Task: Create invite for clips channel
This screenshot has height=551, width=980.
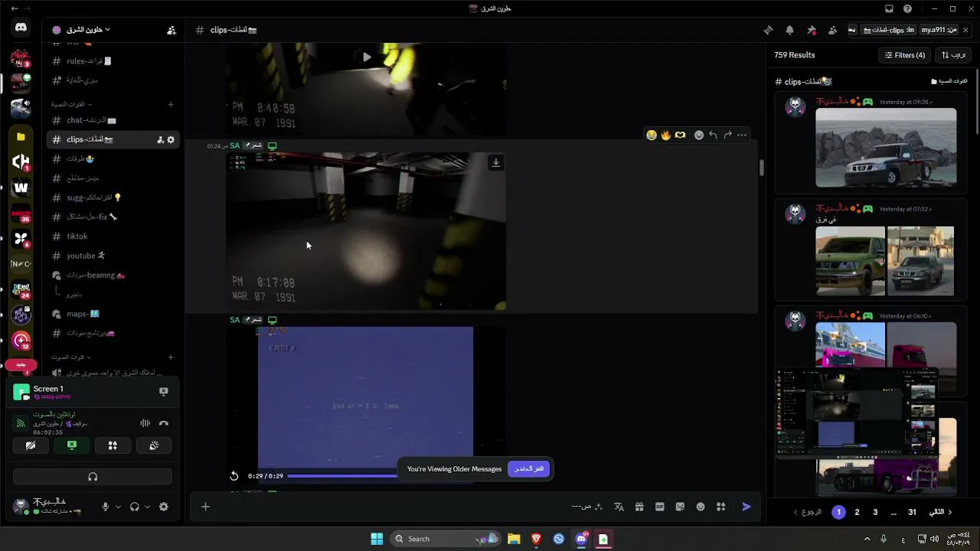Action: click(160, 140)
